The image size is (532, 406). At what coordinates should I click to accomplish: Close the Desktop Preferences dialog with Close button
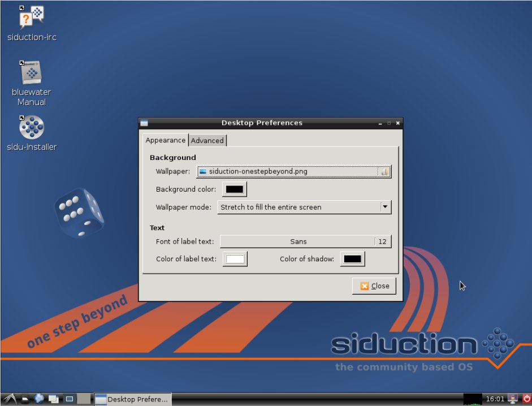click(374, 286)
